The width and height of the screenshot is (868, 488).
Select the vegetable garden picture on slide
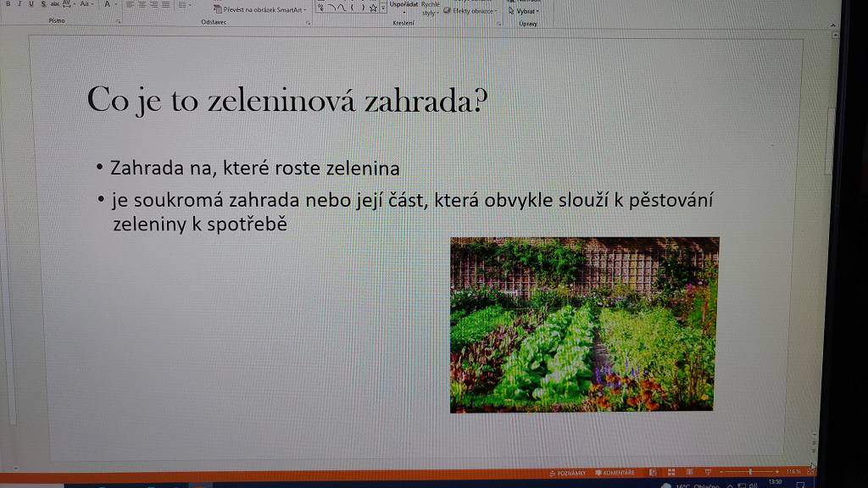[x=584, y=324]
